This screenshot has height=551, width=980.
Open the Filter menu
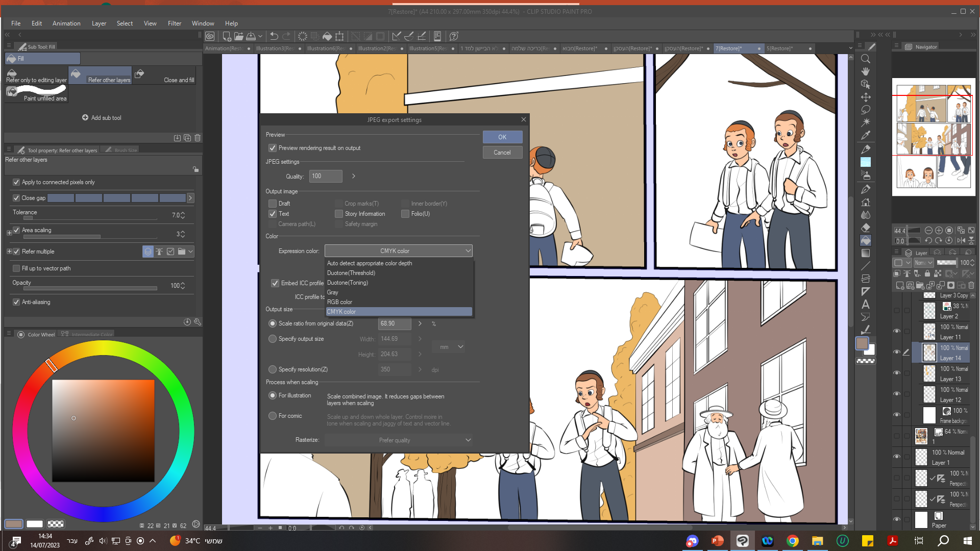(x=175, y=23)
